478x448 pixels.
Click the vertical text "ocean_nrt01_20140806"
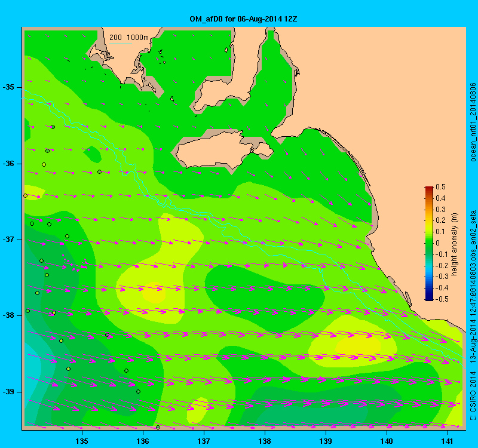(473, 122)
